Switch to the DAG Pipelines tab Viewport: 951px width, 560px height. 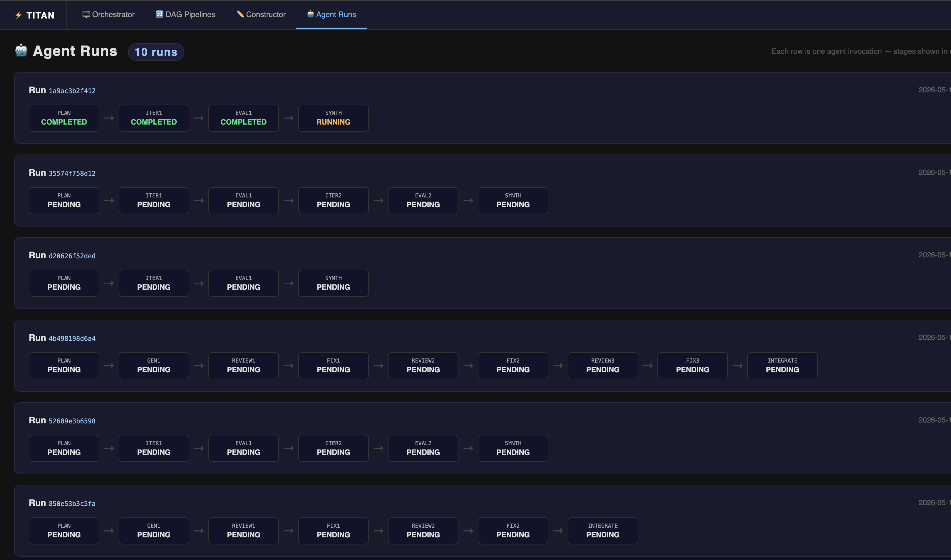click(185, 14)
